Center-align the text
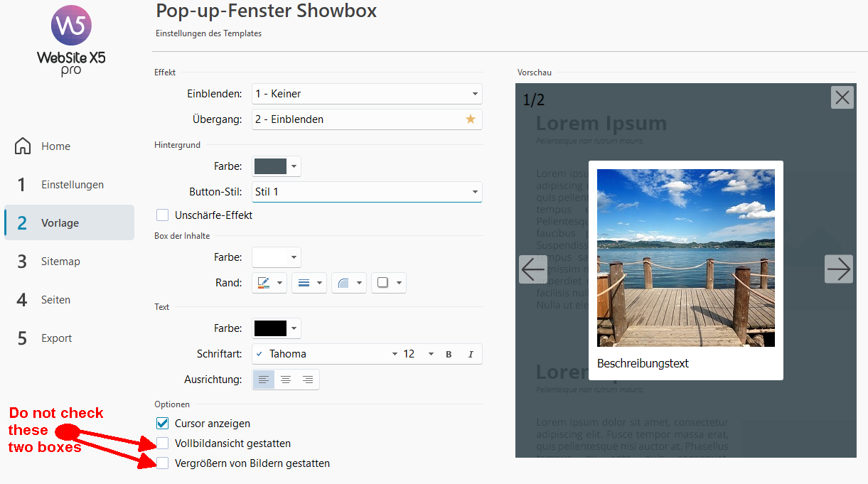868x484 pixels. coord(286,380)
